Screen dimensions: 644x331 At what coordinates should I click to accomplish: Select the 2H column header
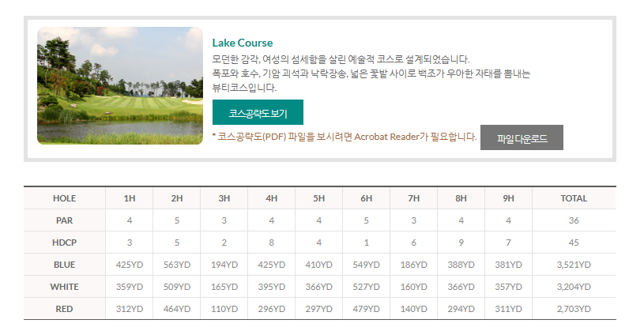[177, 198]
